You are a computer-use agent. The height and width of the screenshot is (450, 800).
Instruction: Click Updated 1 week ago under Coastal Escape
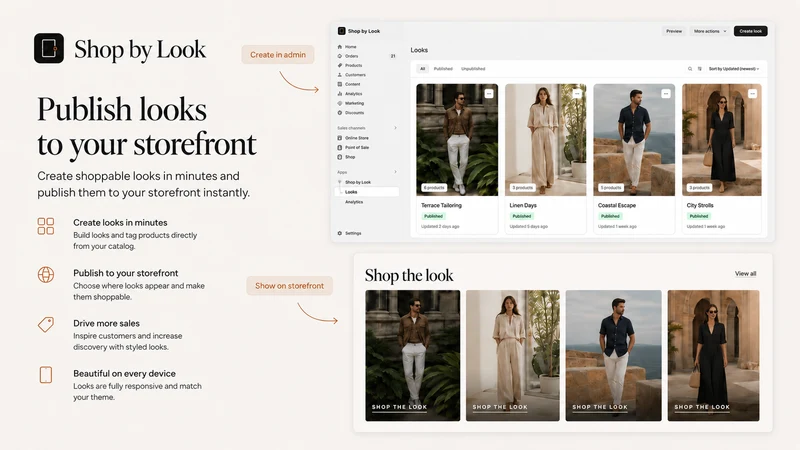tap(617, 227)
